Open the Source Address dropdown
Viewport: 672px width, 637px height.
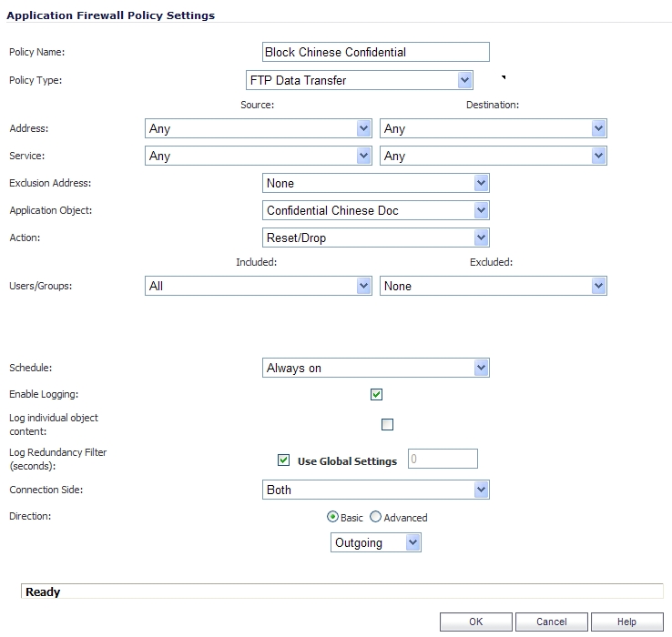point(258,128)
